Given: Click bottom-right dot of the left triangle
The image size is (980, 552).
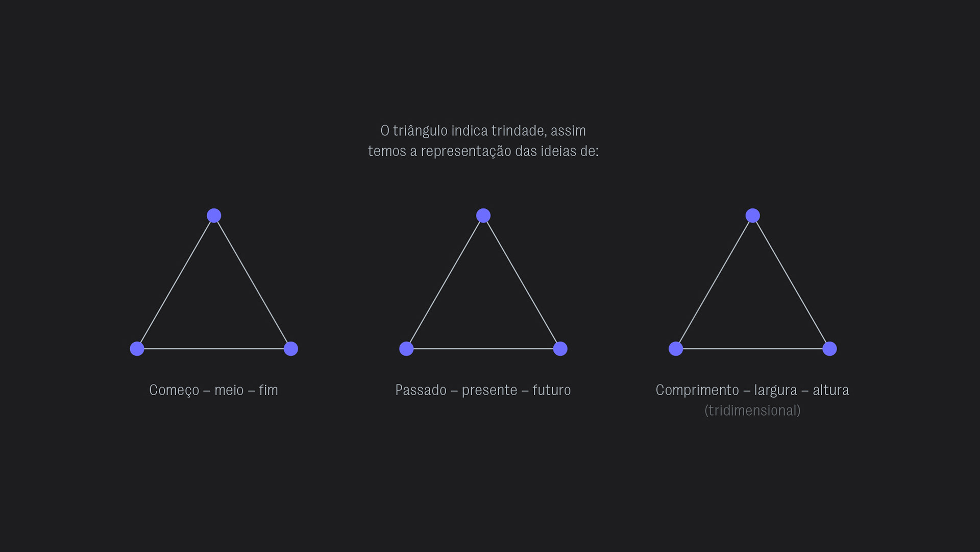Looking at the screenshot, I should 291,349.
